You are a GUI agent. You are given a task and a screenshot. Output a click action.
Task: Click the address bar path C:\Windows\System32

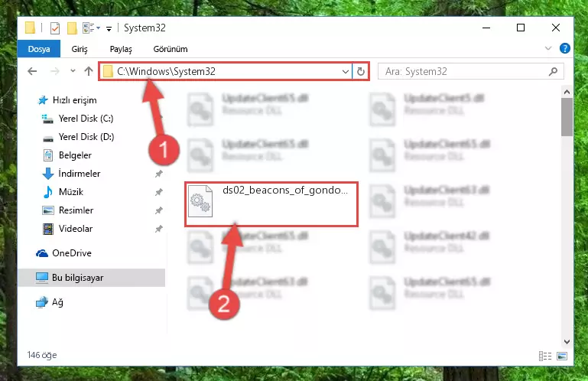click(166, 71)
